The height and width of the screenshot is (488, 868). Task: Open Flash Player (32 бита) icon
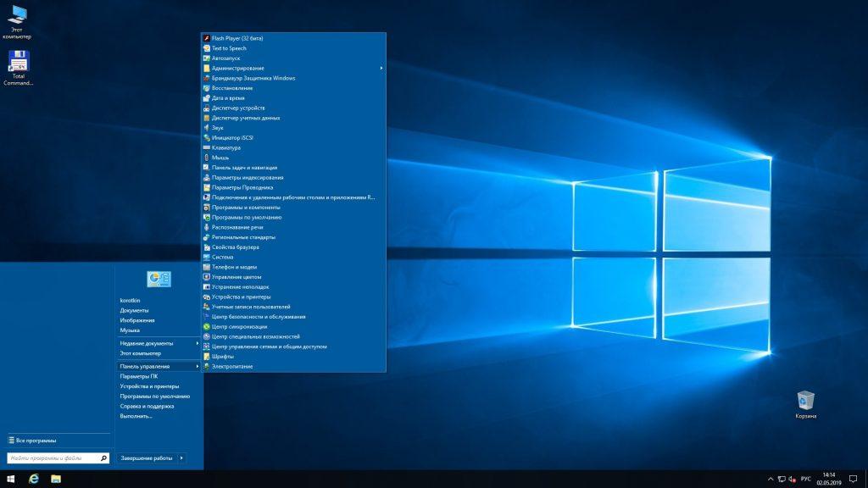(207, 38)
